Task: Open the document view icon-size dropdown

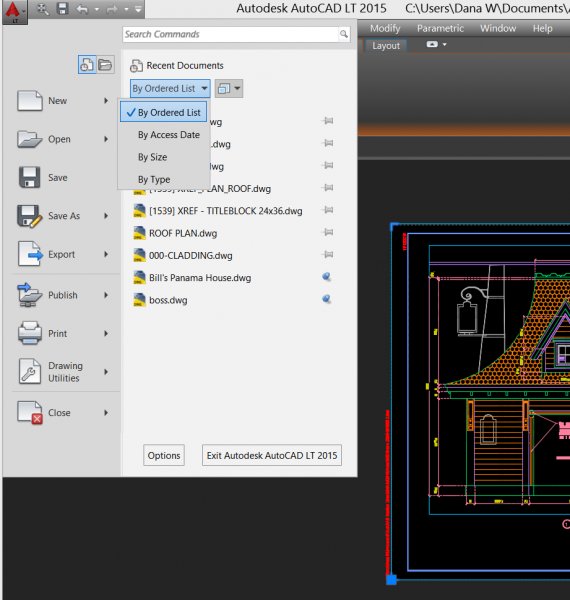Action: [229, 88]
